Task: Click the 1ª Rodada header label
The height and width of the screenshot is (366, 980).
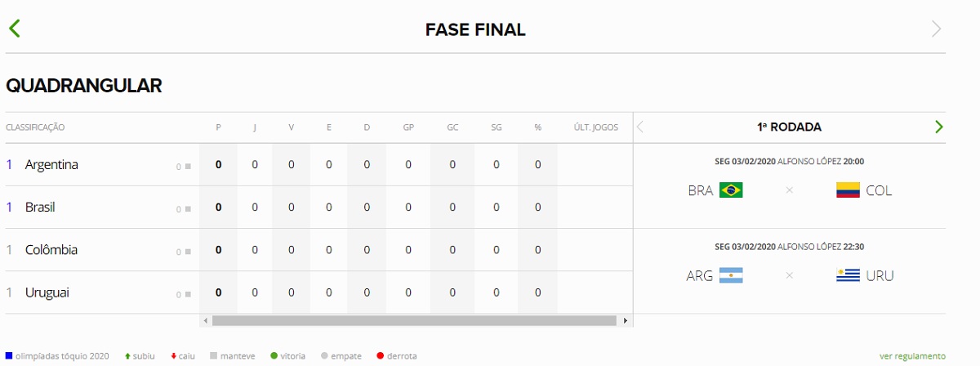Action: 789,127
